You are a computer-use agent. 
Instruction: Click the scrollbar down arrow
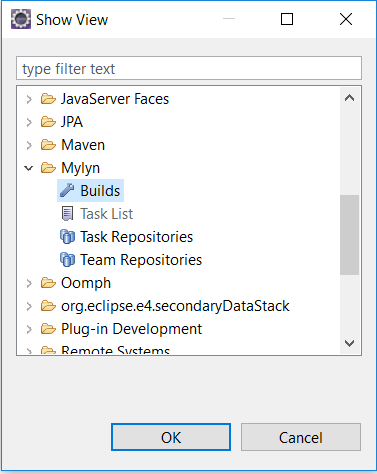(x=349, y=343)
